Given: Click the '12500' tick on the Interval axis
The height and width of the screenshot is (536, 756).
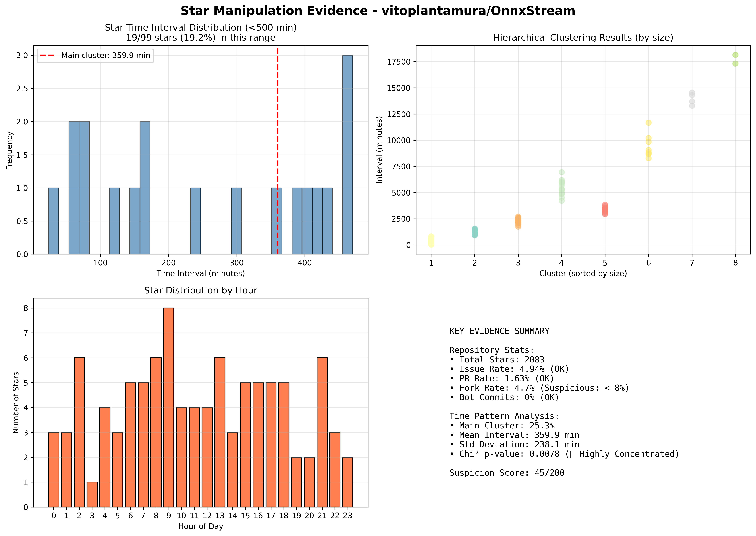Looking at the screenshot, I should pos(399,114).
